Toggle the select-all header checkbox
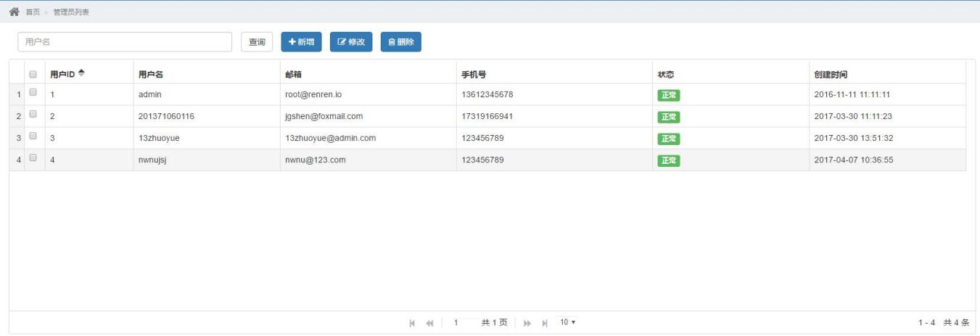This screenshot has width=980, height=336. 33,74
